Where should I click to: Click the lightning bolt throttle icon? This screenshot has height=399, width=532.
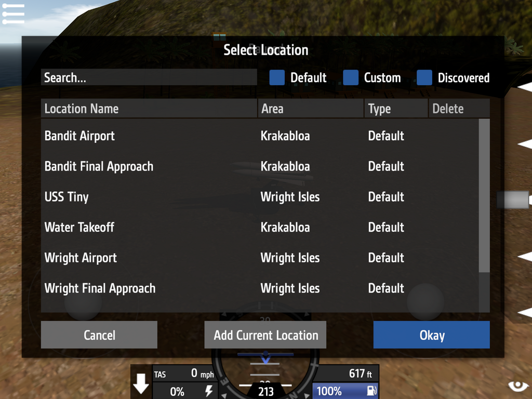[x=209, y=391]
